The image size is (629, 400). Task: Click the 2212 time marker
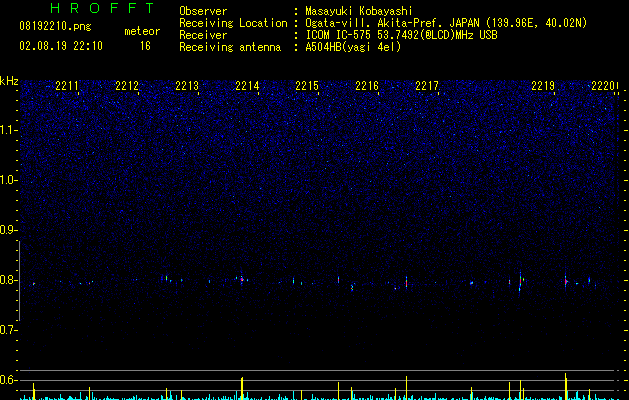click(127, 86)
